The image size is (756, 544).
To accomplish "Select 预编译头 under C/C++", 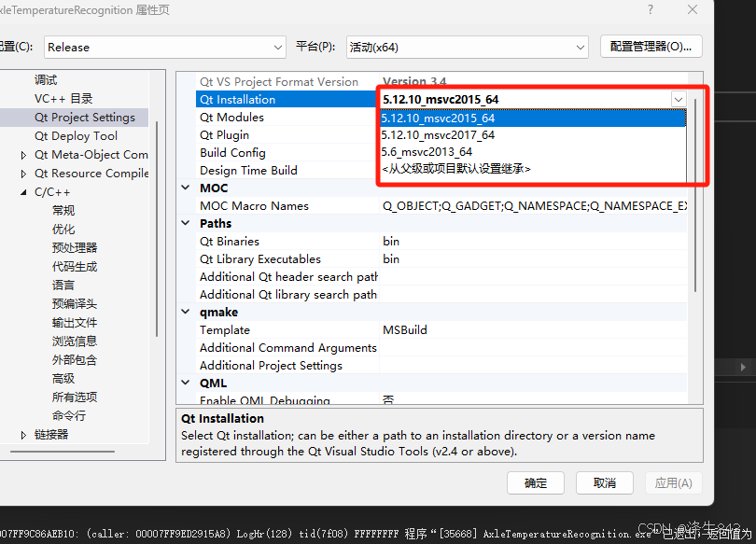I will (x=75, y=304).
